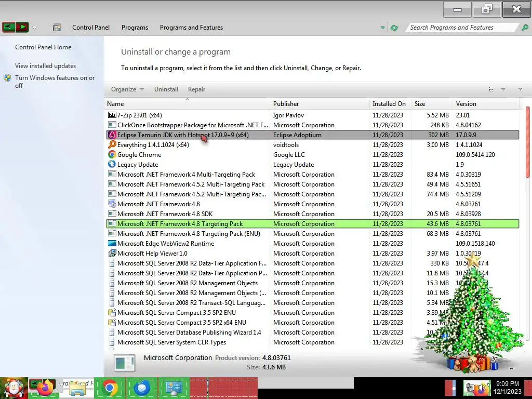Select Microsoft SQL Server System CLR Types
This screenshot has width=532, height=399.
click(312, 342)
